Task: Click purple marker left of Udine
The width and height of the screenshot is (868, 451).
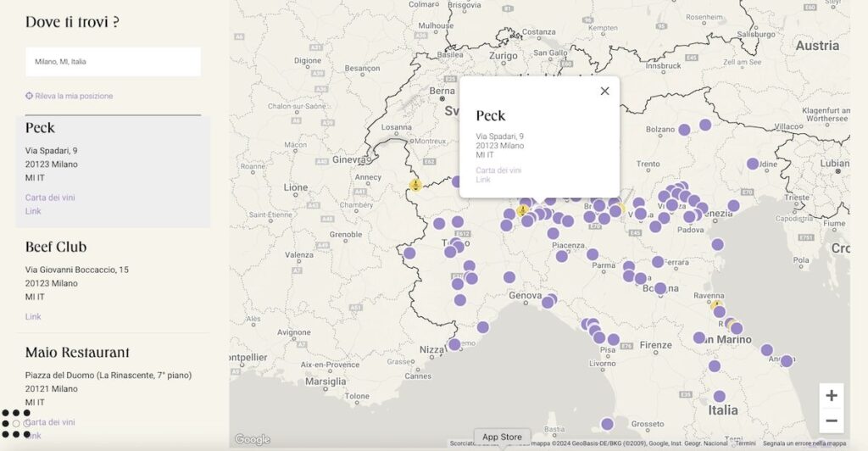Action: pos(753,164)
